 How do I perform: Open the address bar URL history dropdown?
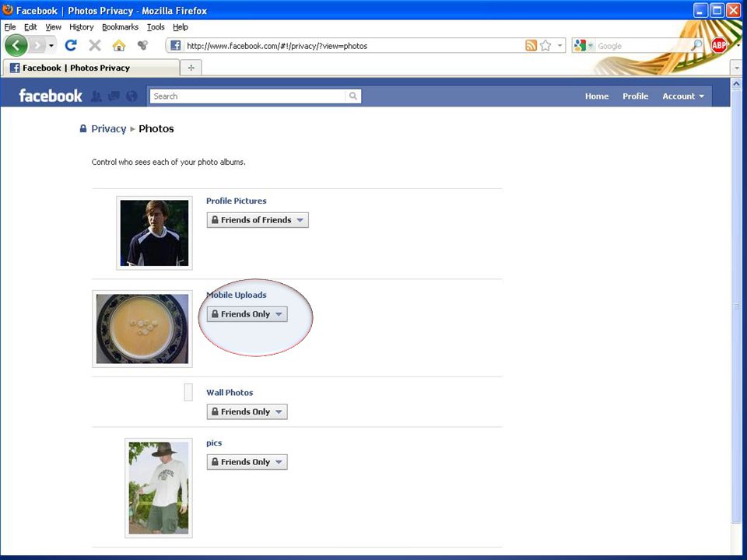559,46
